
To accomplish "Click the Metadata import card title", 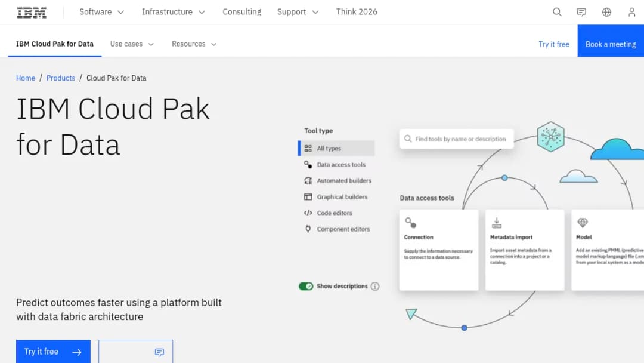I will pos(512,237).
